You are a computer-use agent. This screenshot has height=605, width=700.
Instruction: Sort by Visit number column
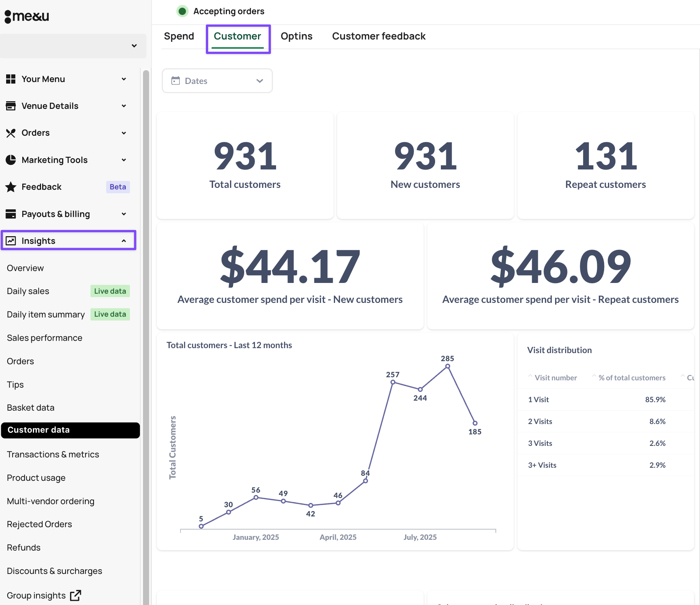tap(555, 378)
